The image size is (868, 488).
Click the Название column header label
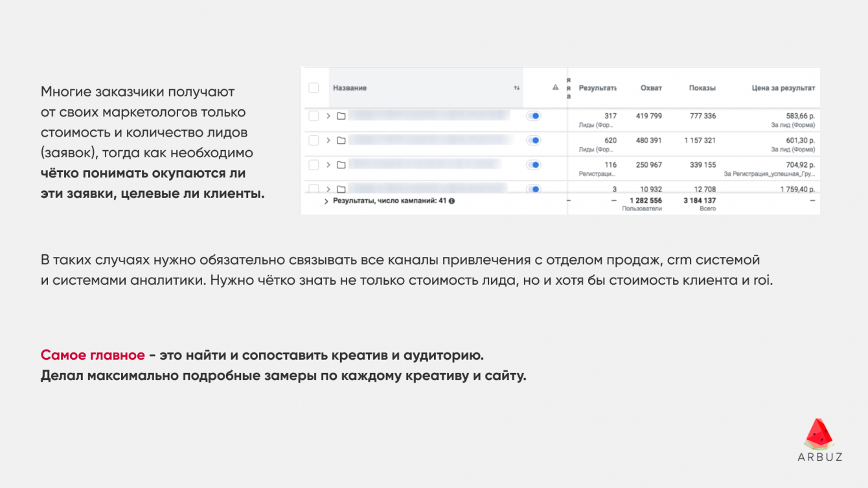350,88
